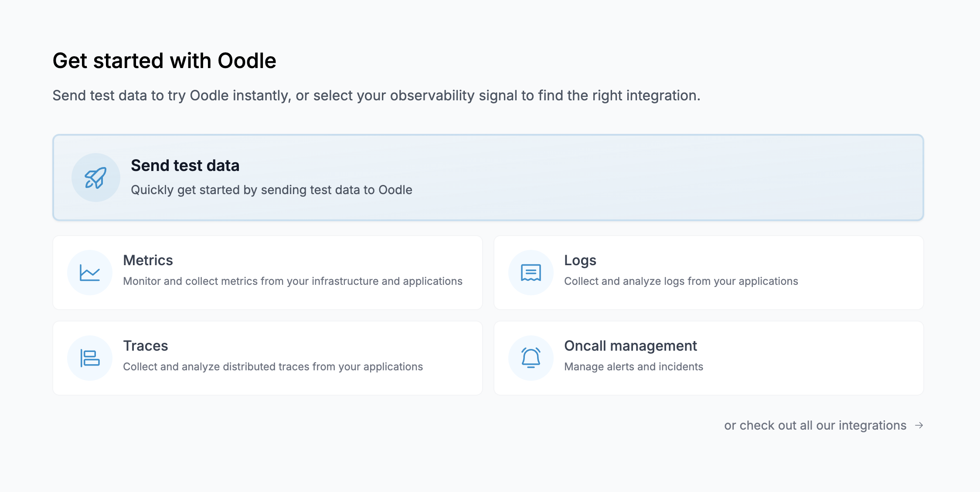
Task: Click blank right side of Oncall management card
Action: 828,358
